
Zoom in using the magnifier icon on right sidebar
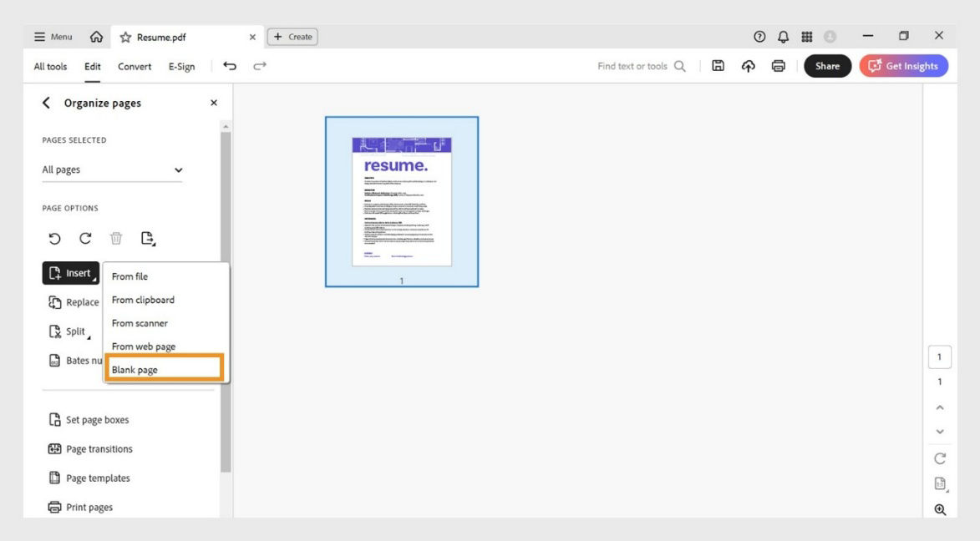(939, 509)
